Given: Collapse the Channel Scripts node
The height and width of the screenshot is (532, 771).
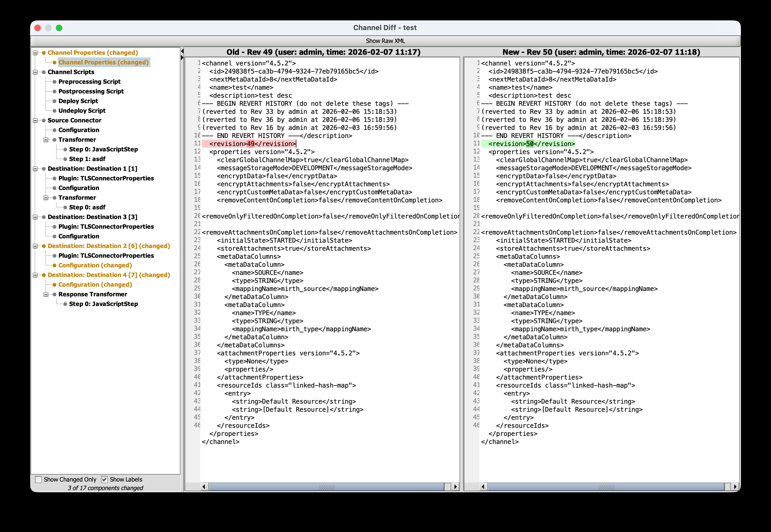Looking at the screenshot, I should click(x=35, y=72).
